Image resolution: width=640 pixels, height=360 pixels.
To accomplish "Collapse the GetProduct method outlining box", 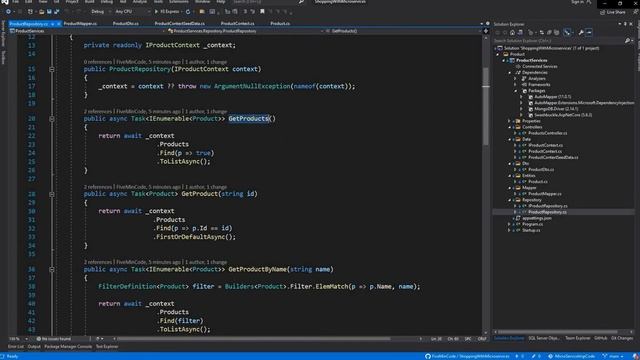I will [x=52, y=194].
